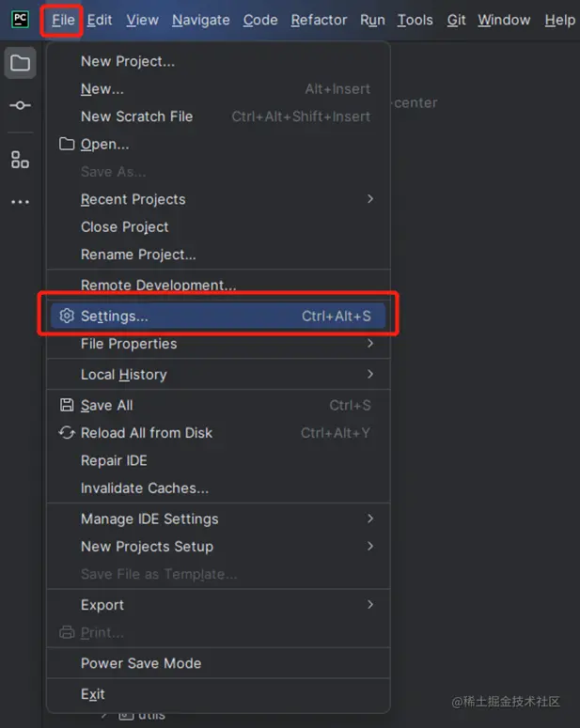This screenshot has height=728, width=580.
Task: Click the More tool windows ellipsis icon
Action: pos(20,202)
